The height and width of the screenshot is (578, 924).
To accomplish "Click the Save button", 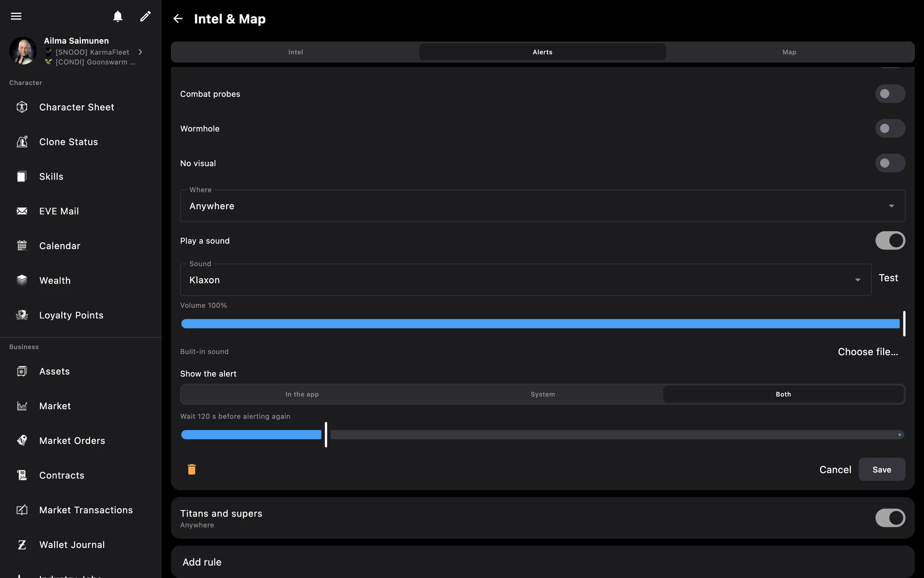I will click(x=882, y=469).
